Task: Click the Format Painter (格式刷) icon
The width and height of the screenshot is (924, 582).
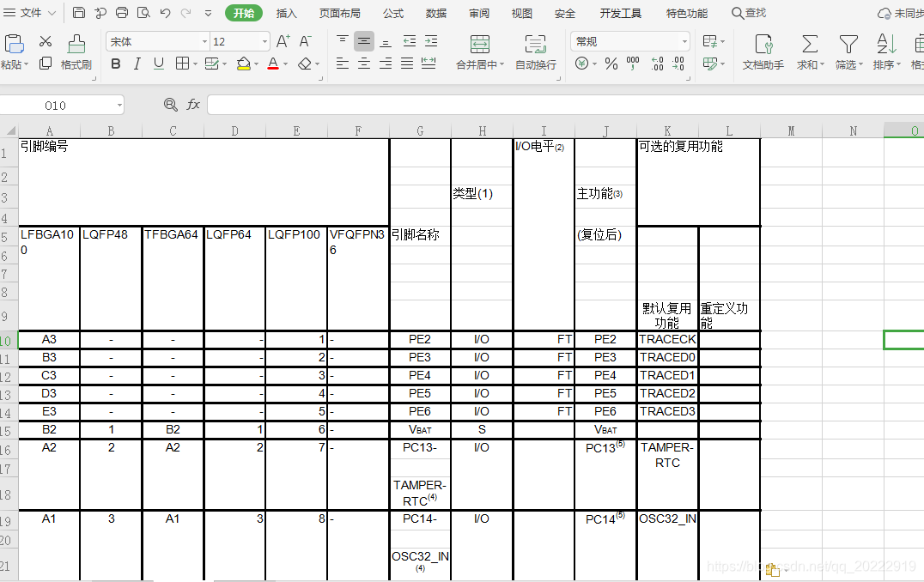Action: coord(76,45)
